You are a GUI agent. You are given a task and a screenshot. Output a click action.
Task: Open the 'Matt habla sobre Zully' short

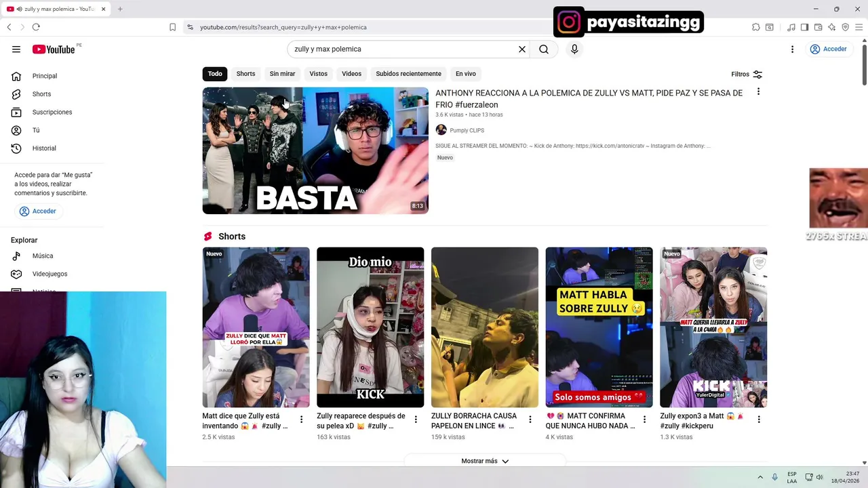click(x=599, y=327)
